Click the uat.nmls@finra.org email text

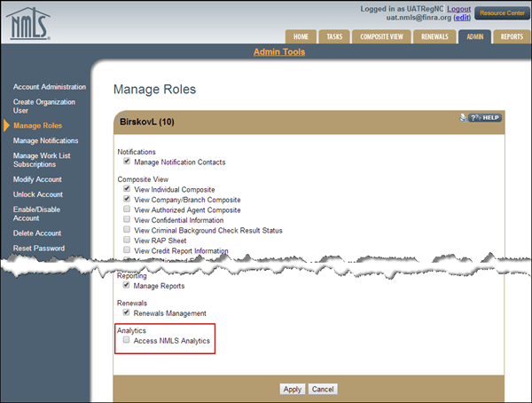pyautogui.click(x=419, y=18)
